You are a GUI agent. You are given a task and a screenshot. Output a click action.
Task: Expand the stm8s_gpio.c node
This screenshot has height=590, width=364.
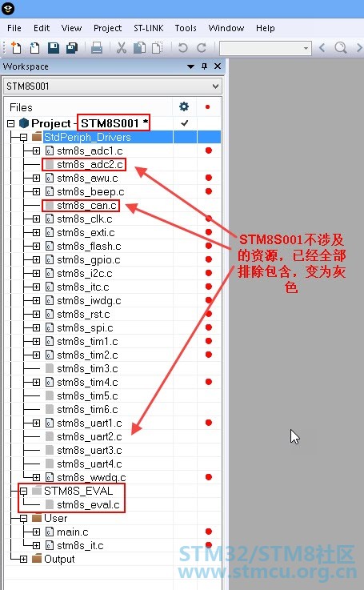click(36, 259)
